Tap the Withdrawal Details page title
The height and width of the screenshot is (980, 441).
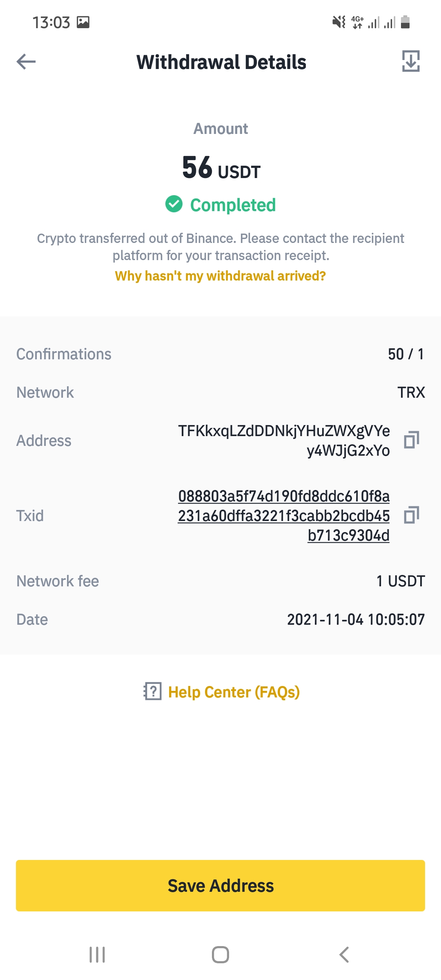coord(221,62)
